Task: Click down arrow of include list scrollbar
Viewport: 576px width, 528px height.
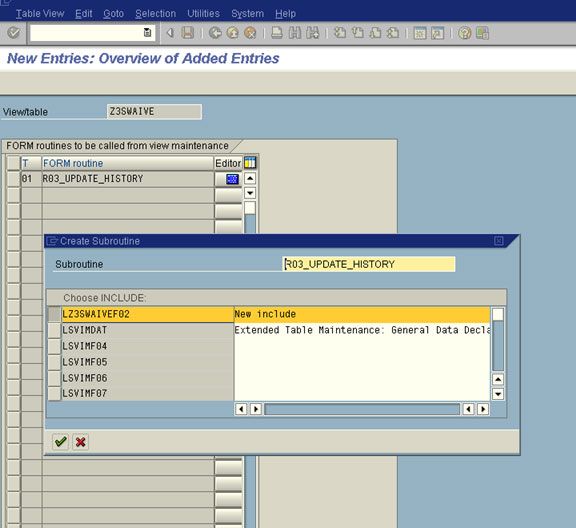Action: click(498, 394)
